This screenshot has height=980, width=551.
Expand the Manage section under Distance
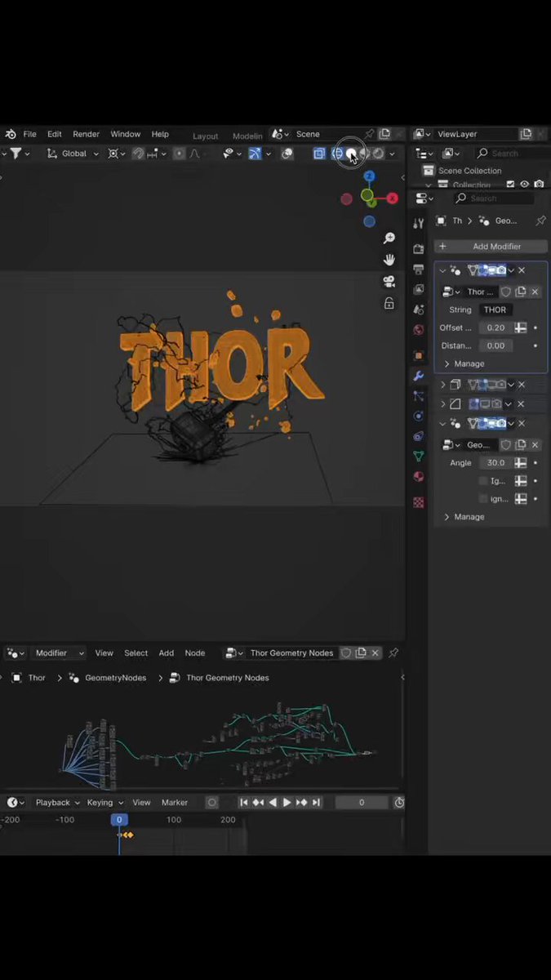[464, 363]
